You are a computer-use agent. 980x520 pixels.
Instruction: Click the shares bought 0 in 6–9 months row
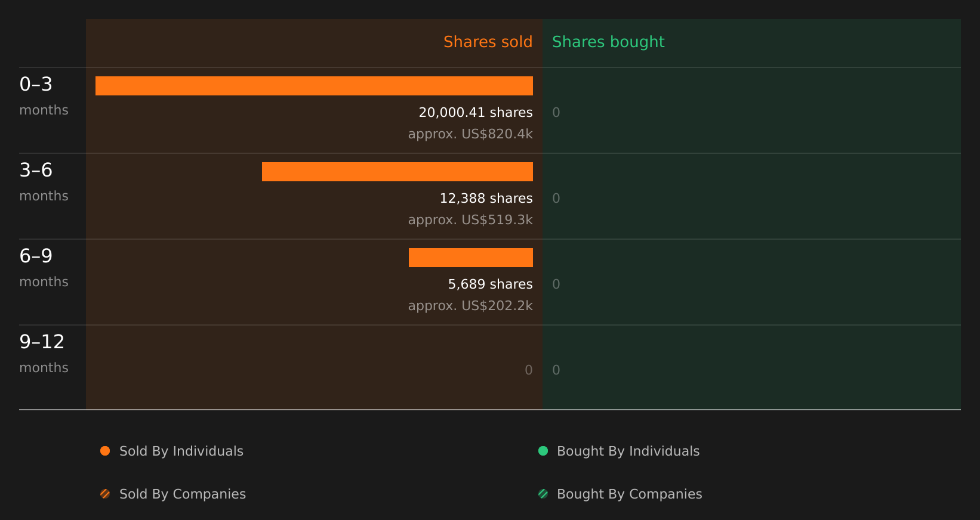point(556,284)
